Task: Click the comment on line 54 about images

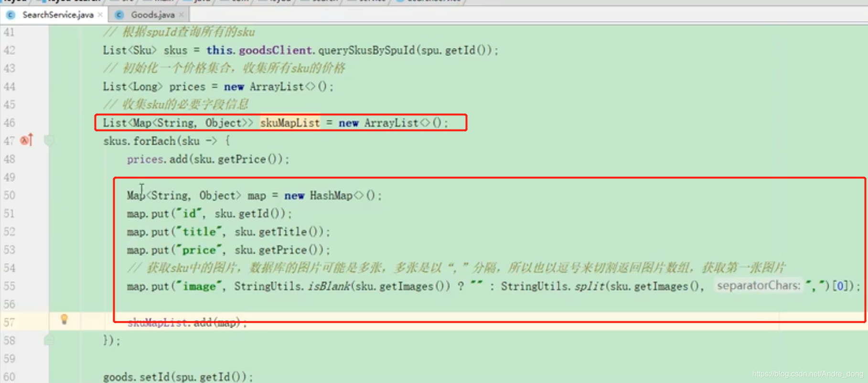Action: (x=456, y=268)
